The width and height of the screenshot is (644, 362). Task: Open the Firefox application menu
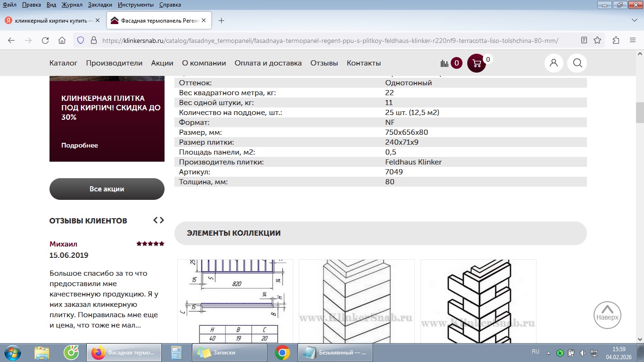pos(633,41)
